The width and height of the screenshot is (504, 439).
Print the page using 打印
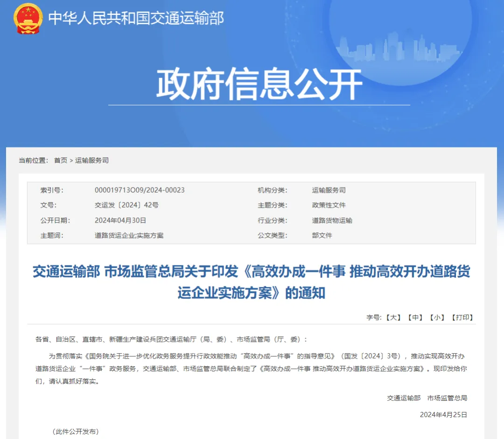[462, 317]
